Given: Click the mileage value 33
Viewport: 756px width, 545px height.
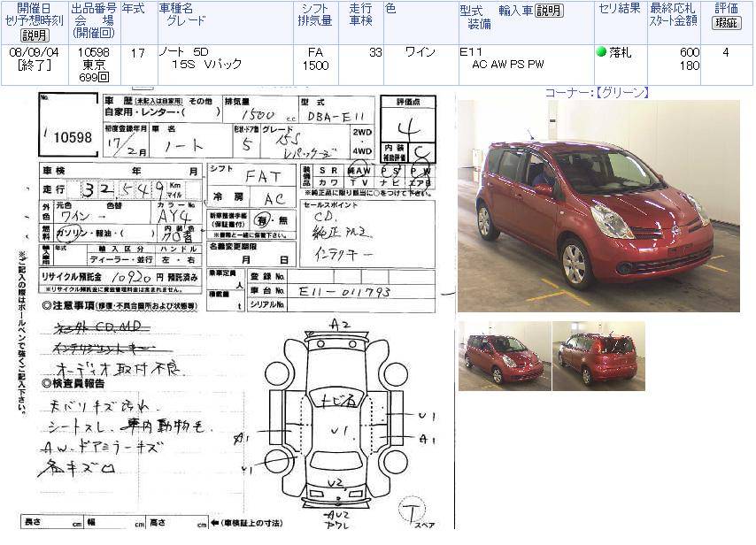Looking at the screenshot, I should tap(375, 52).
